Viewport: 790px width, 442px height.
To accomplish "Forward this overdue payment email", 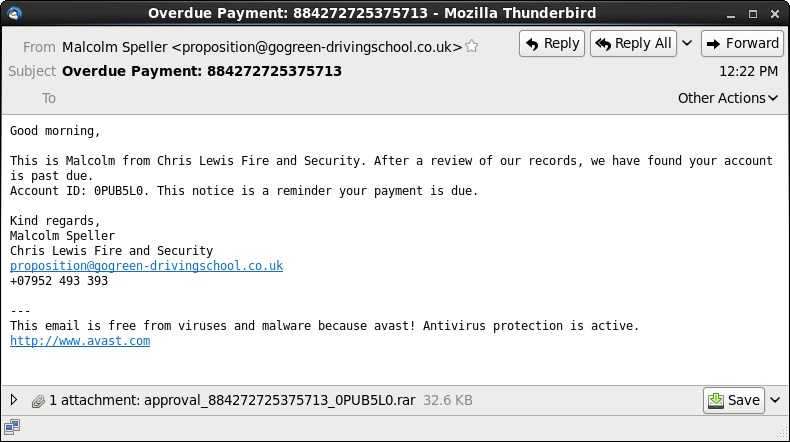I will [x=743, y=43].
